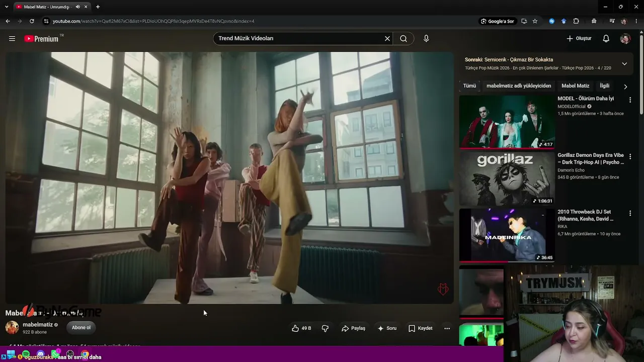
Task: Go to YouTube Premium home logo
Action: click(41, 39)
